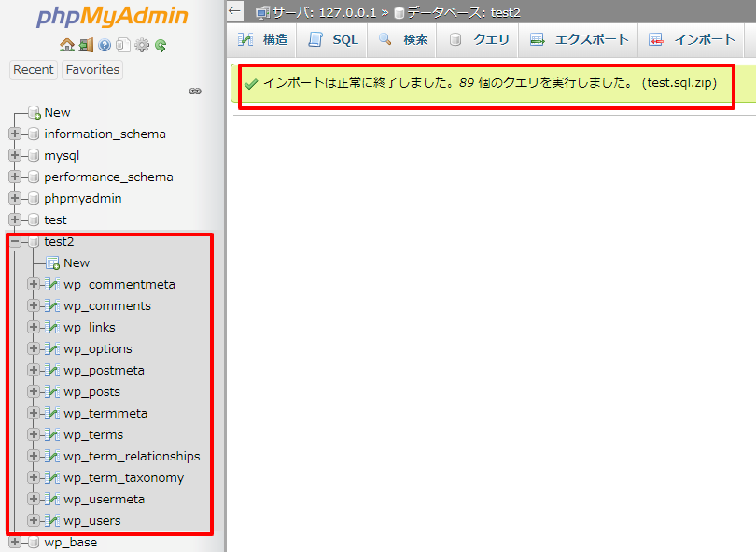Expand the wp_base database node
756x552 pixels.
[15, 543]
